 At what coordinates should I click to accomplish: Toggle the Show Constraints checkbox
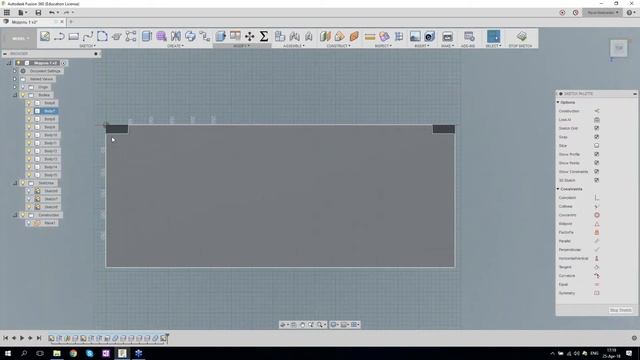click(597, 171)
